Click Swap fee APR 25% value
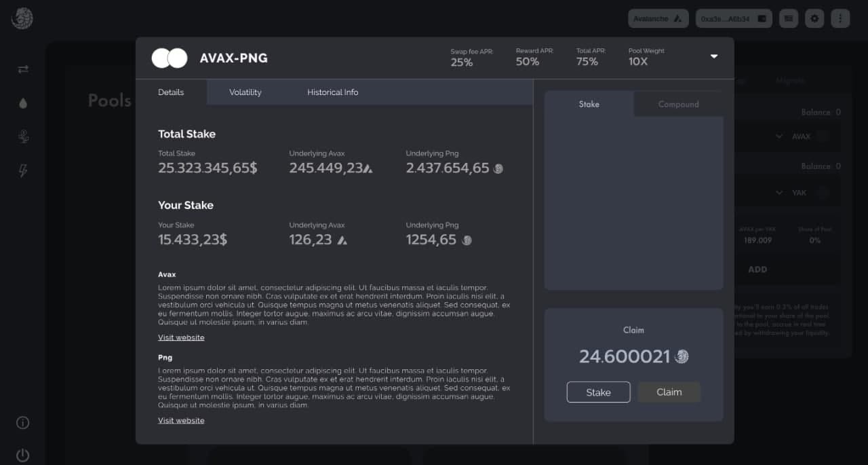Image resolution: width=868 pixels, height=465 pixels. tap(462, 62)
